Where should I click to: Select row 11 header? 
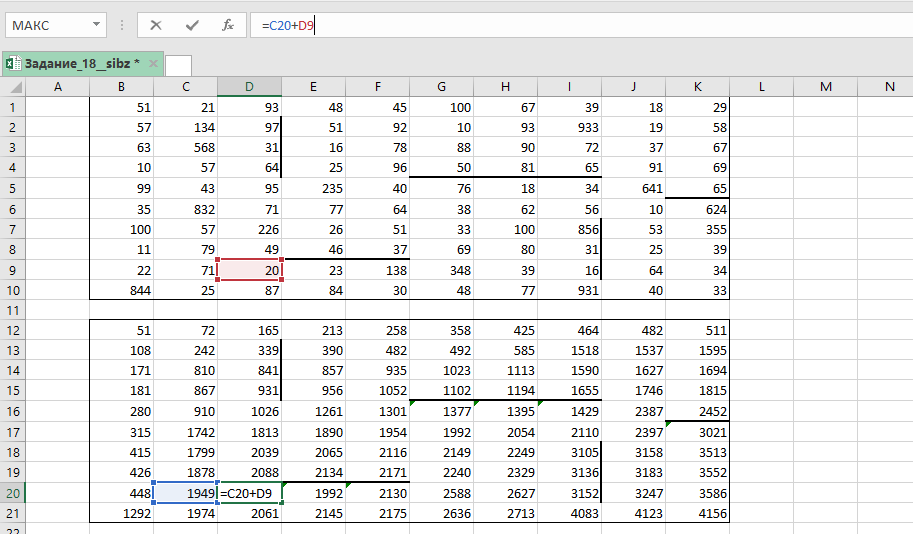[12, 310]
